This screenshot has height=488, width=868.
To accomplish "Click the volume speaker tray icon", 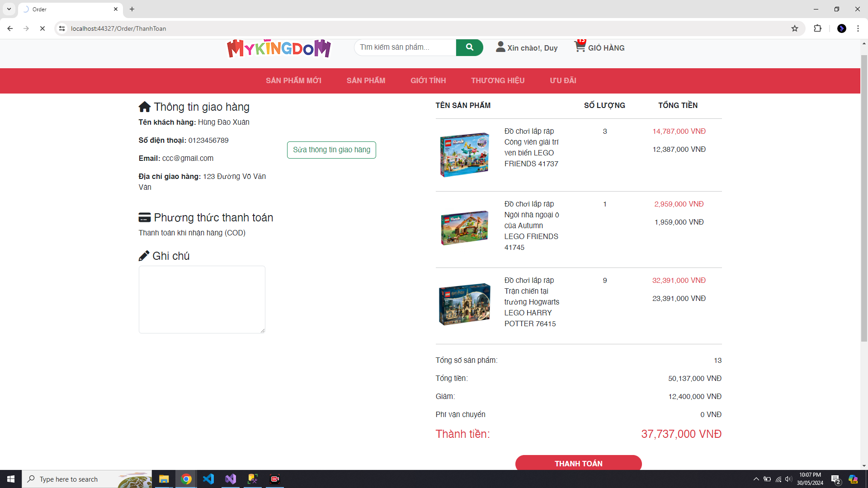I will (788, 479).
